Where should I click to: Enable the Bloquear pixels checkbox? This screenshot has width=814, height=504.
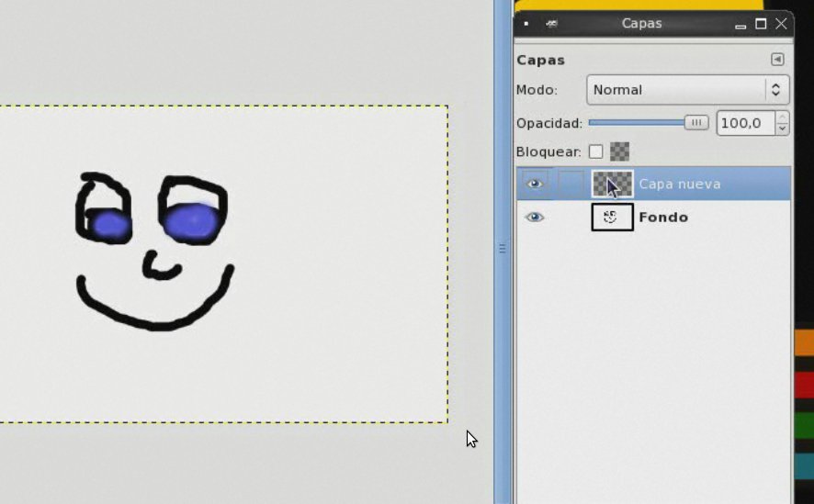click(x=596, y=151)
